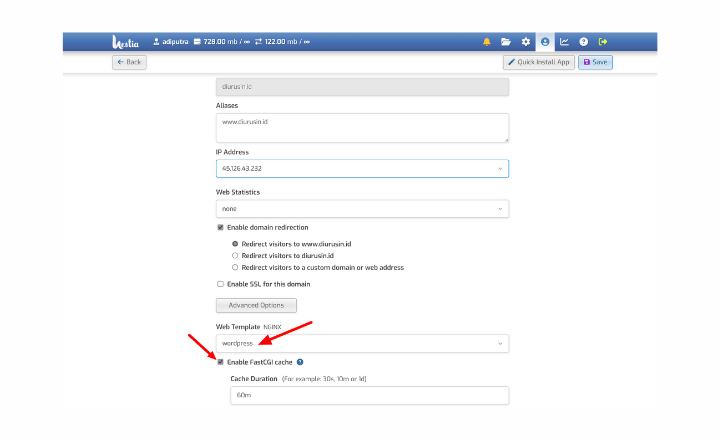Click the 122.00 mb bandwidth usage text
The height and width of the screenshot is (440, 720).
[282, 42]
